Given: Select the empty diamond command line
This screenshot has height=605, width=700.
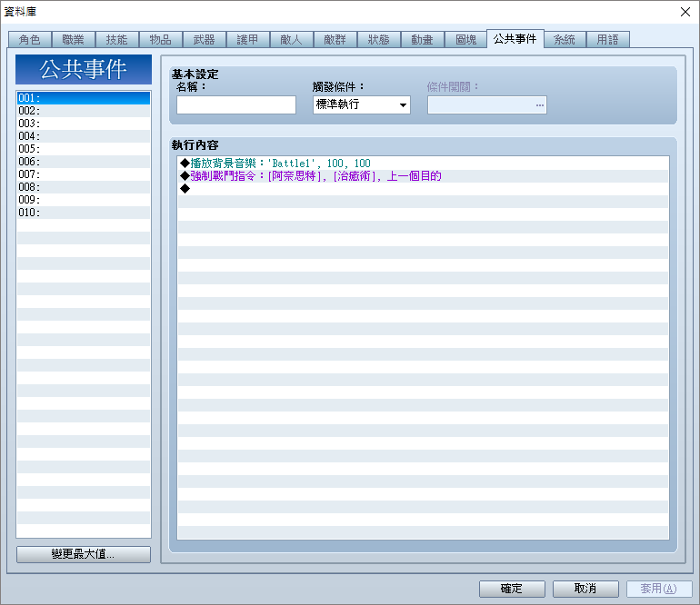Looking at the screenshot, I should 424,189.
